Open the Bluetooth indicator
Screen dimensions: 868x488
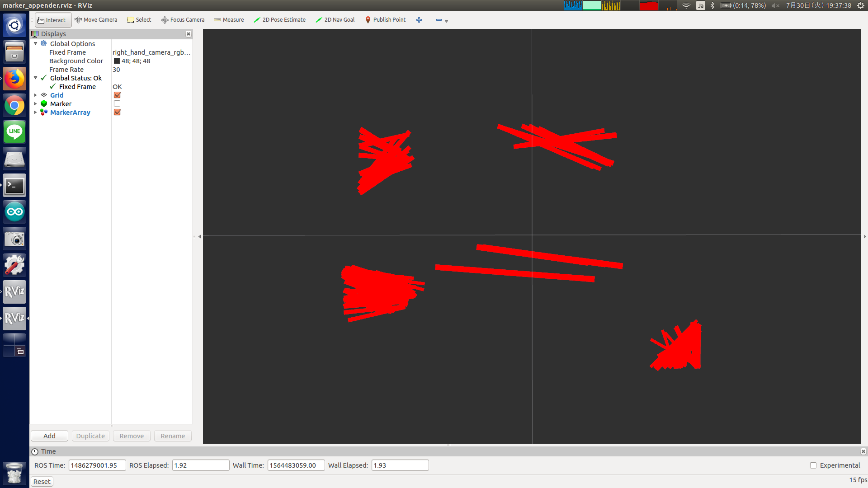[712, 5]
